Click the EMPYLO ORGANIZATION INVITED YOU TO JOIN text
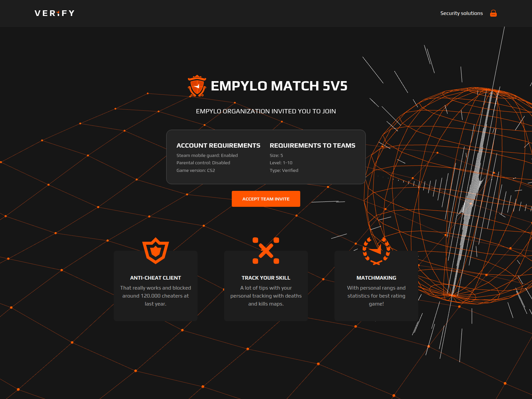 (266, 111)
